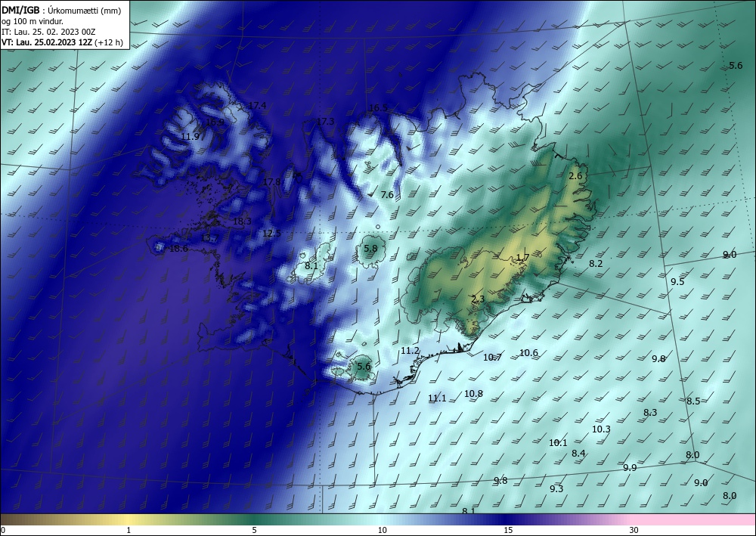Click the map value 8.5
The image size is (756, 536).
tap(693, 401)
